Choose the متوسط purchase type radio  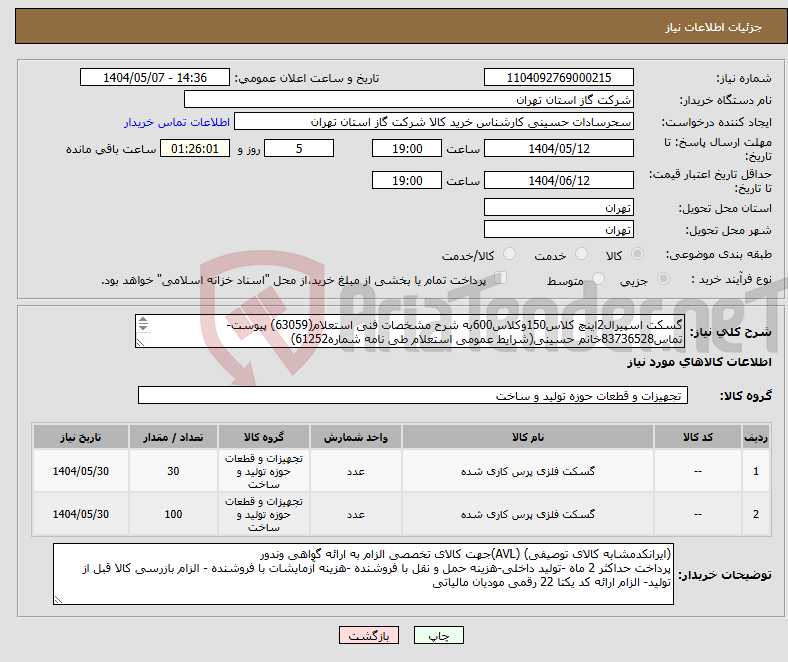599,281
